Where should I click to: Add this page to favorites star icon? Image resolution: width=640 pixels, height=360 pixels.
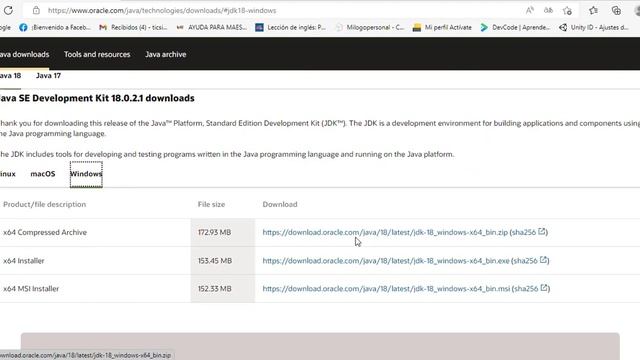567,11
